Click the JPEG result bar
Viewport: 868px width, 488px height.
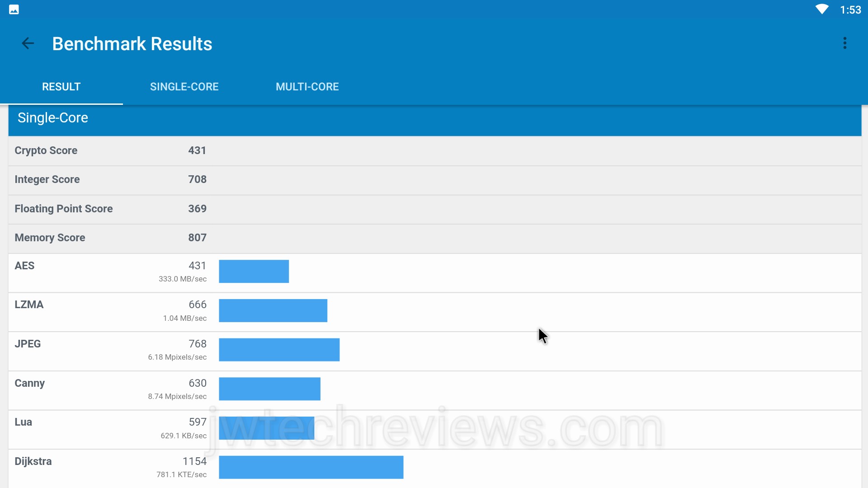pyautogui.click(x=279, y=350)
